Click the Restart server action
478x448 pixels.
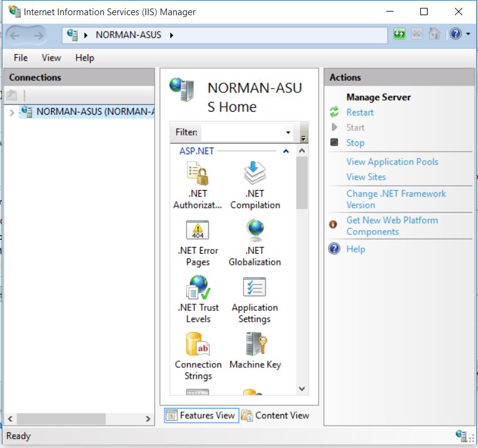(x=360, y=112)
